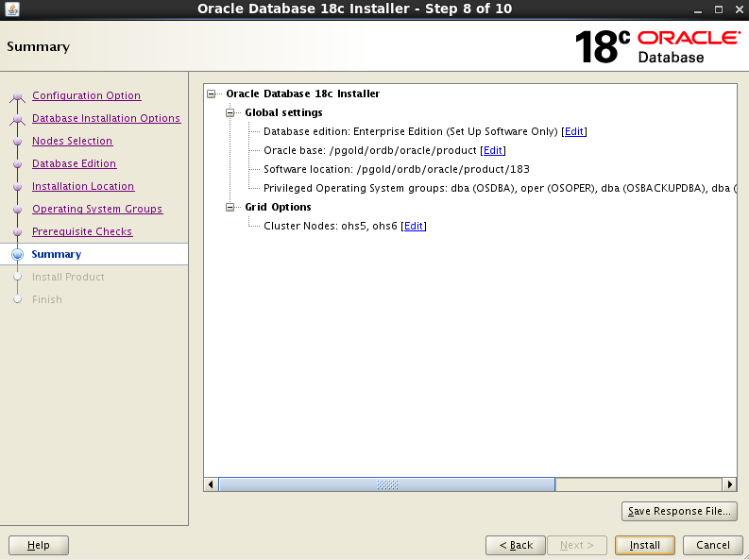Return to Prerequisite Checks step
The image size is (749, 560).
point(82,231)
